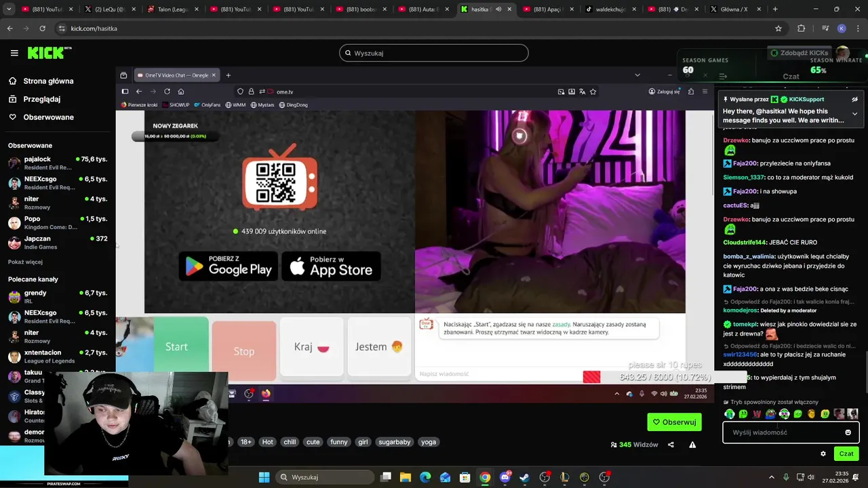Go to Strona główna
Image resolution: width=868 pixels, height=488 pixels.
coord(48,81)
